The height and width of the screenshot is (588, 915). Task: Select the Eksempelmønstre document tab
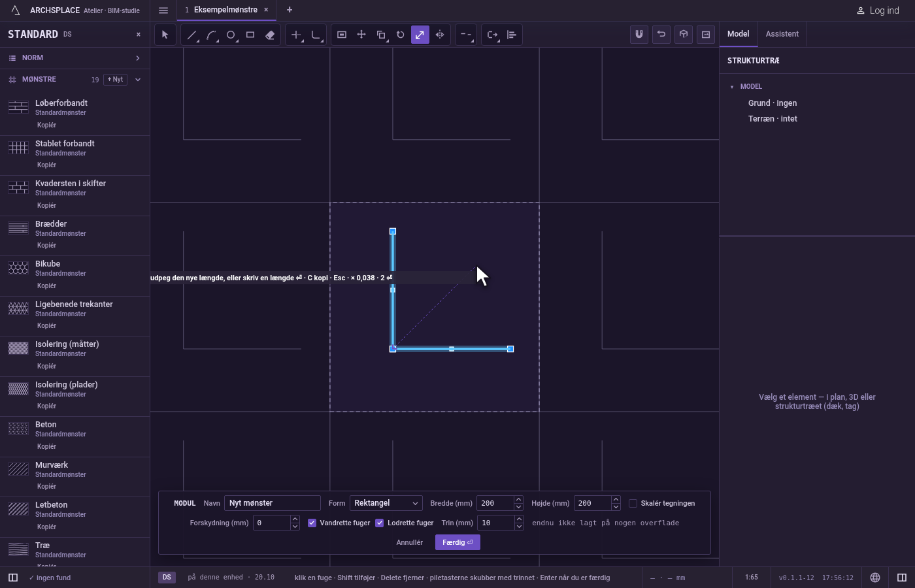click(x=226, y=10)
